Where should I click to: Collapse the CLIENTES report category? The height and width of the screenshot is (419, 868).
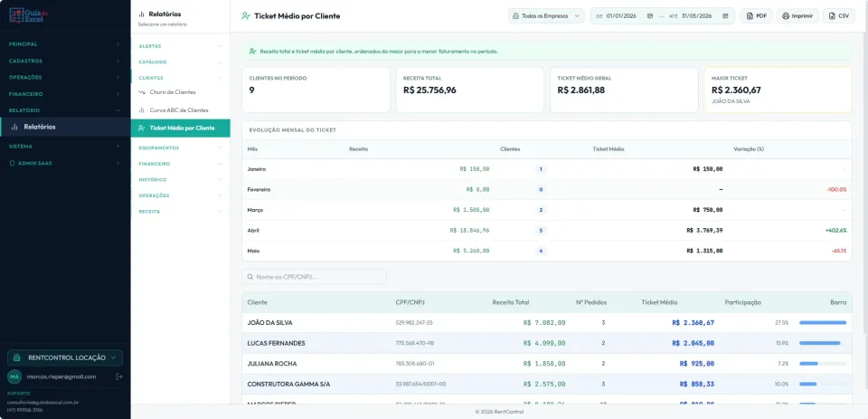coord(181,78)
